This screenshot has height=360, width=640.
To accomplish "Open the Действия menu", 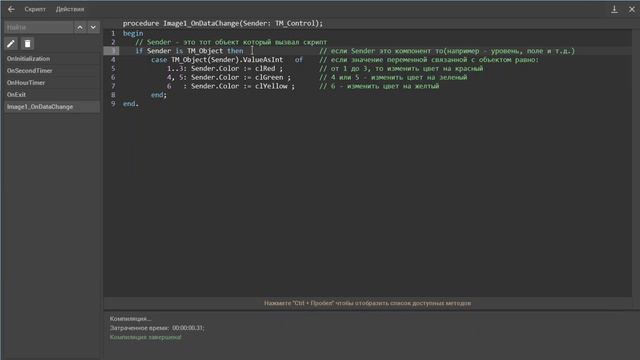I will tap(70, 9).
